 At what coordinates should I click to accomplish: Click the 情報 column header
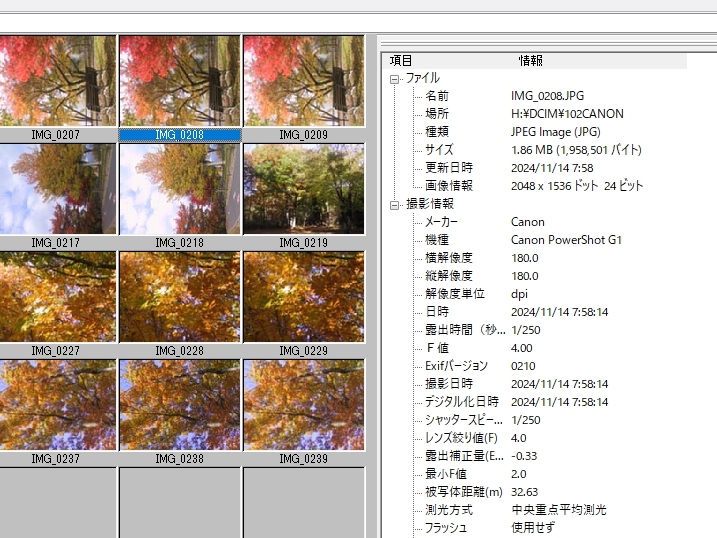pos(530,60)
